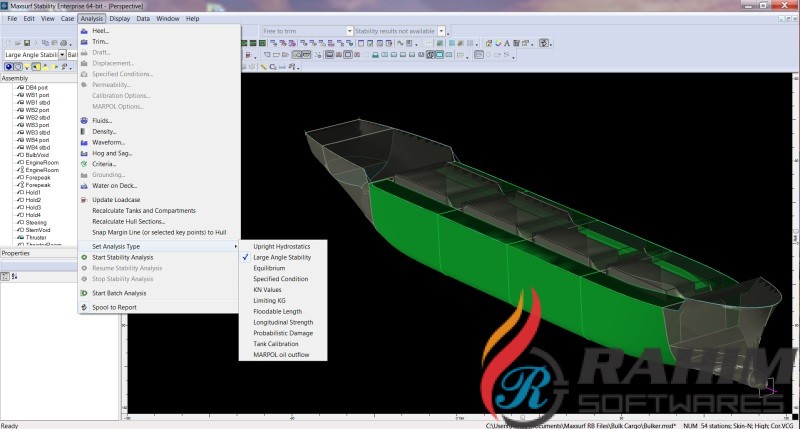
Task: Click the Start Batch Analysis icon
Action: tap(84, 293)
